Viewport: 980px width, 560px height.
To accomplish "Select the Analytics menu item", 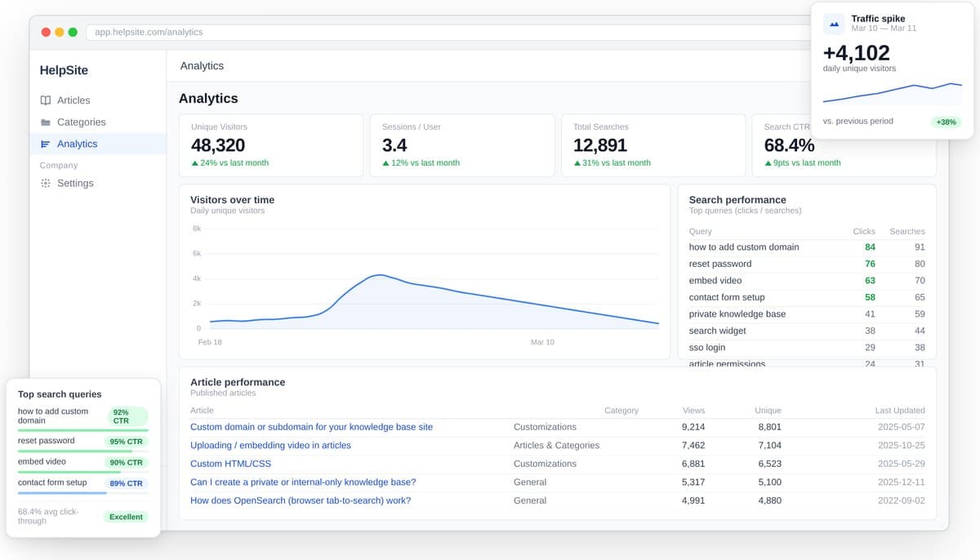I will [96, 144].
